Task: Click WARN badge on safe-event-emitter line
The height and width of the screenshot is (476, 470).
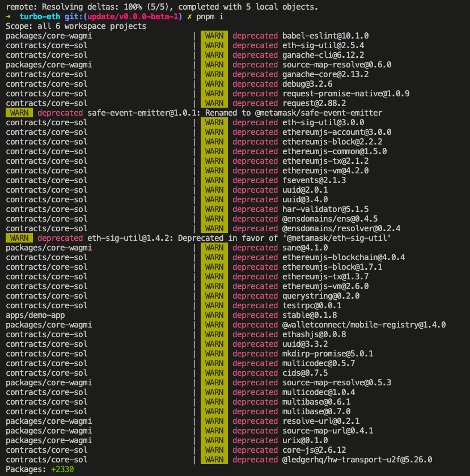Action: (19, 113)
